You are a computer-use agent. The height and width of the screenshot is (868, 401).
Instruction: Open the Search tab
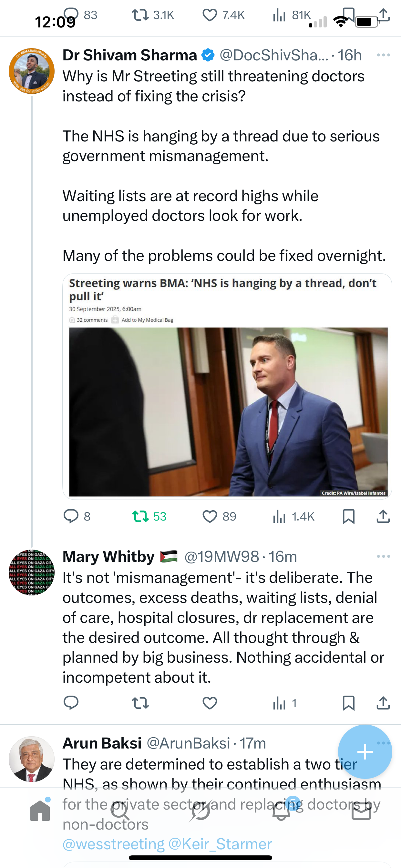click(x=120, y=811)
